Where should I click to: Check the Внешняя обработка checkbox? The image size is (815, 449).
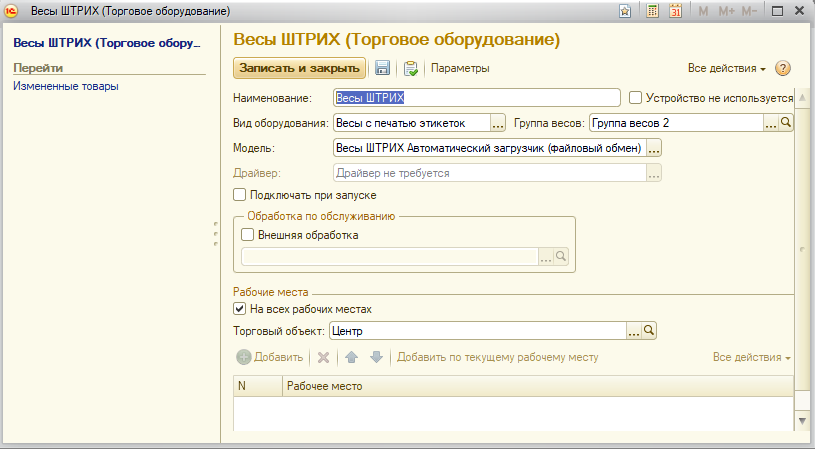[x=247, y=235]
